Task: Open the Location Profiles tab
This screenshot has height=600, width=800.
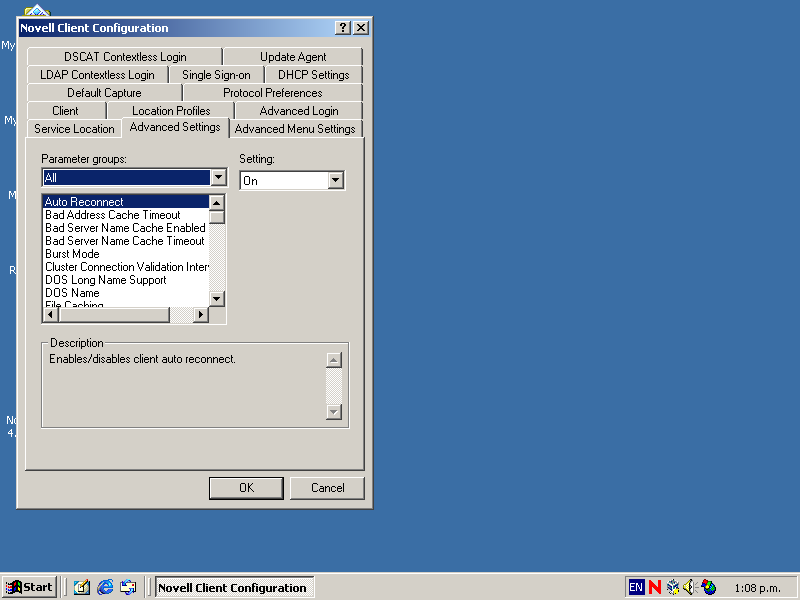Action: [x=171, y=111]
